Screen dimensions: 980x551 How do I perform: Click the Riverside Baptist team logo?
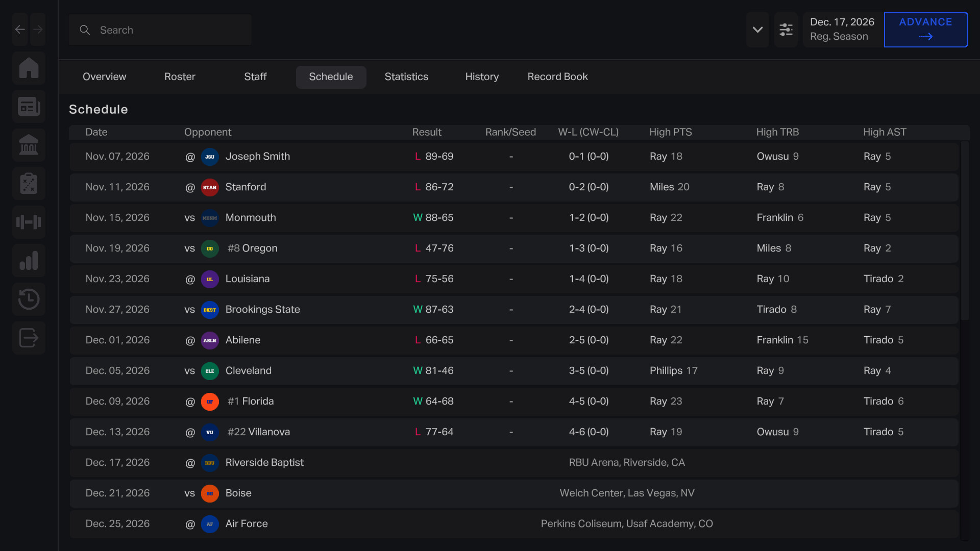pyautogui.click(x=210, y=463)
